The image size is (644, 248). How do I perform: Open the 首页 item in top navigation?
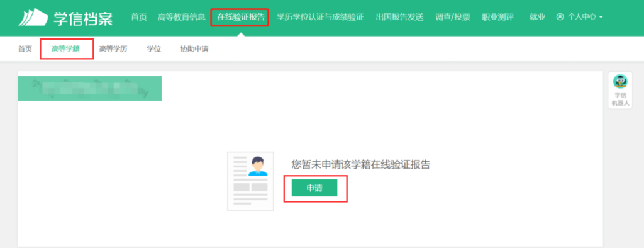(139, 17)
